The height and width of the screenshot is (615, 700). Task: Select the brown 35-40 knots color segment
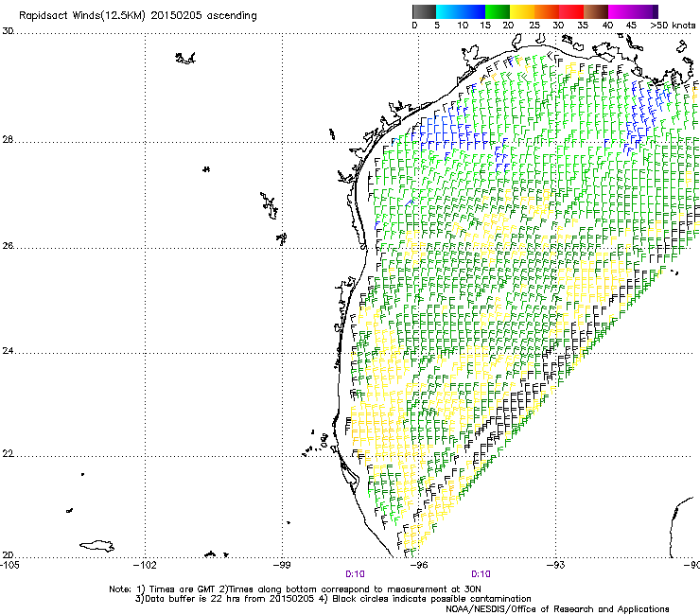click(x=596, y=11)
